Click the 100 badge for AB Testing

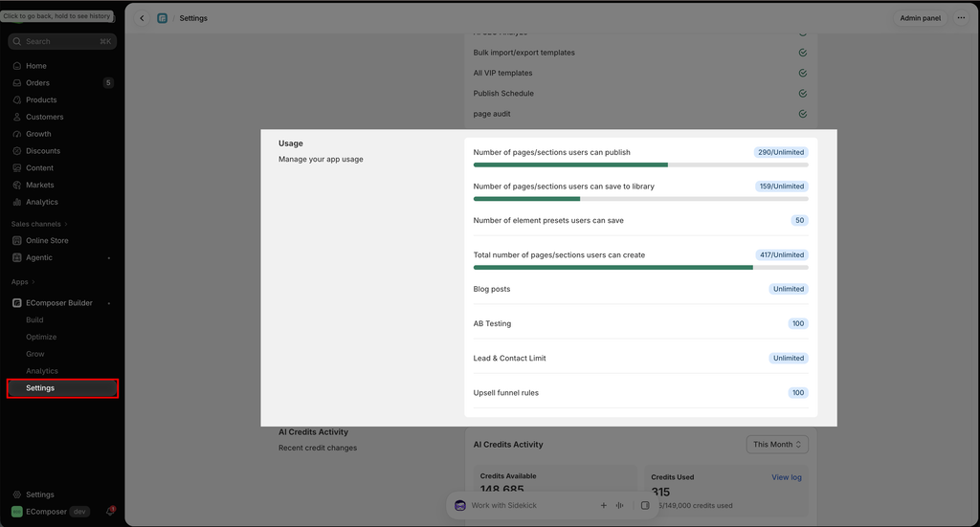798,323
